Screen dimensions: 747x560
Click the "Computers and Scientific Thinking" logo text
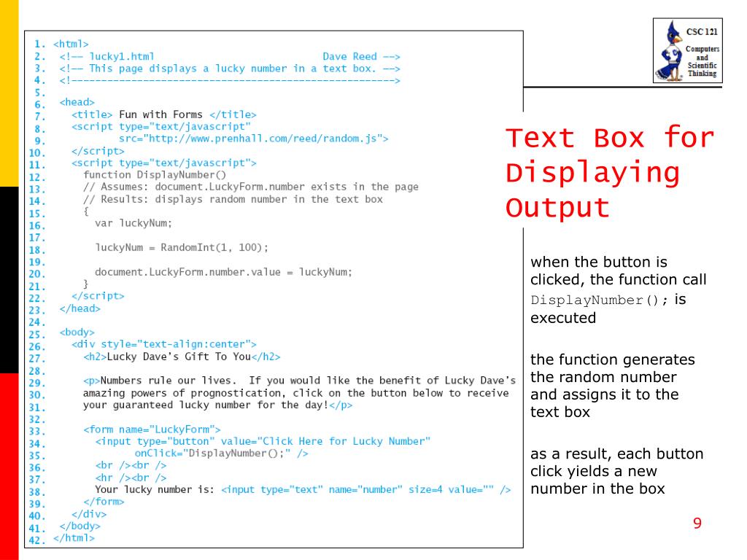tap(703, 61)
